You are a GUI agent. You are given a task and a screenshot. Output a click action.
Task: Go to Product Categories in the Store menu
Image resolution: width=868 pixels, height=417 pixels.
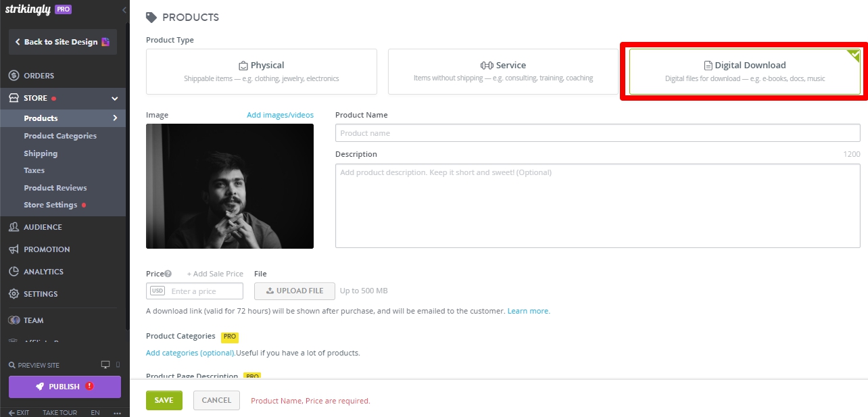pos(59,136)
